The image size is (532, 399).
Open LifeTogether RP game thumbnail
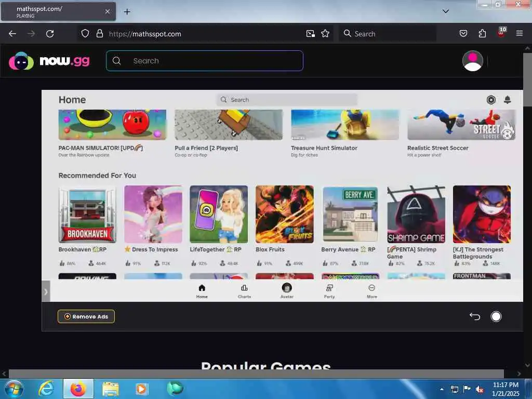pos(219,214)
